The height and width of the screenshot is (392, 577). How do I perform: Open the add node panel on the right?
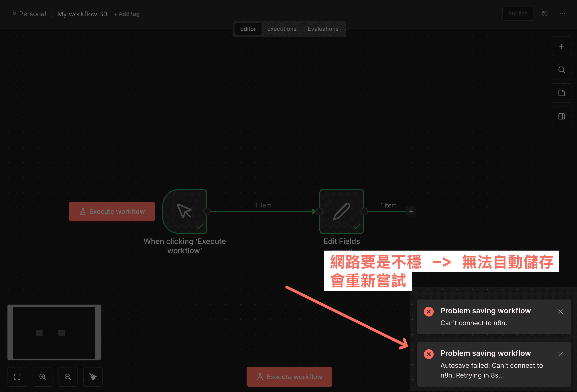(x=561, y=46)
